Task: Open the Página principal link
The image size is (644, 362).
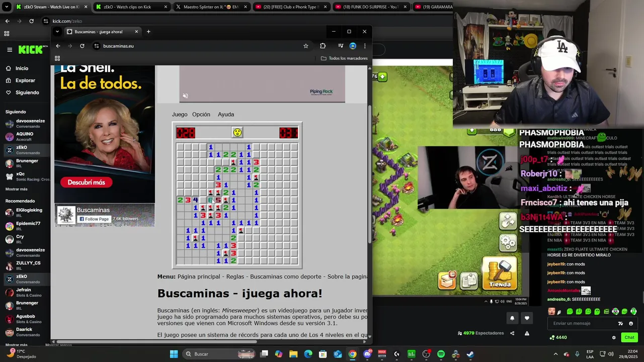Action: (x=199, y=277)
